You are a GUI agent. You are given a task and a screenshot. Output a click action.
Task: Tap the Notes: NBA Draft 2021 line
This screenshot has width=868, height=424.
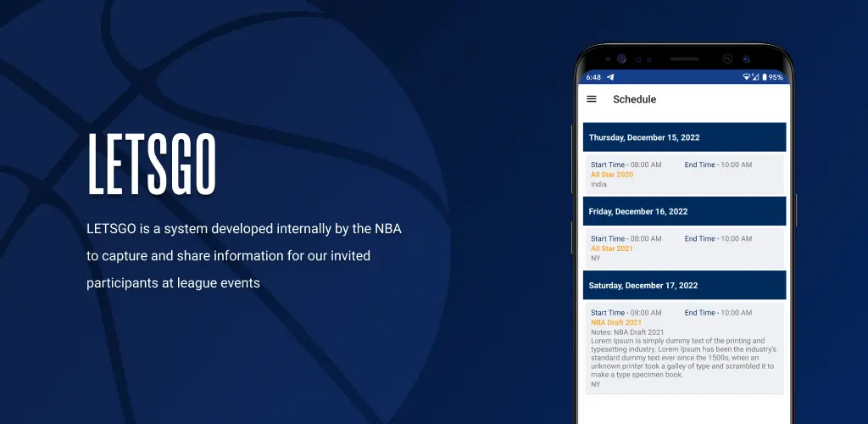[x=627, y=332]
